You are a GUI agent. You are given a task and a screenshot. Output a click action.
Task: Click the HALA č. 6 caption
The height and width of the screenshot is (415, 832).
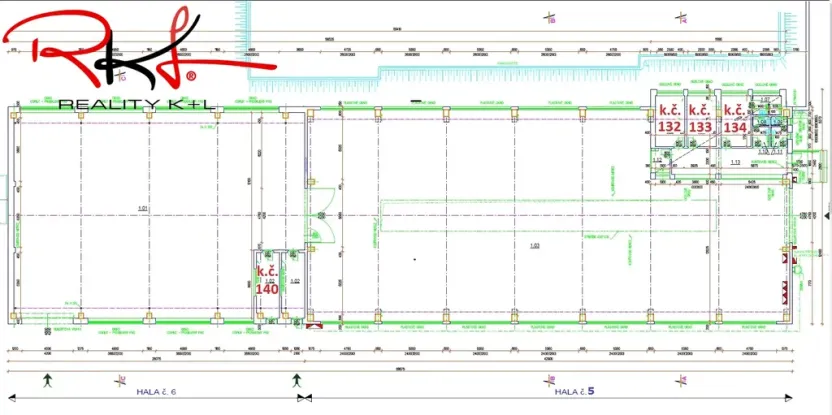156,392
